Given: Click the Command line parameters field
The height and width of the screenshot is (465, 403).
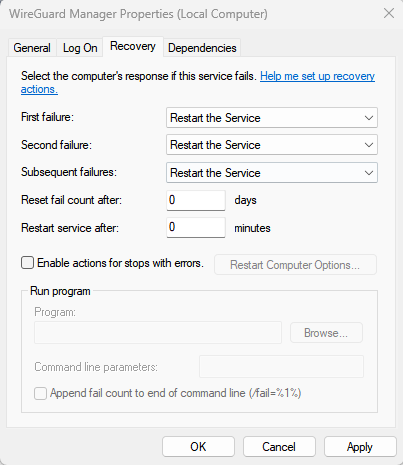Looking at the screenshot, I should point(281,367).
